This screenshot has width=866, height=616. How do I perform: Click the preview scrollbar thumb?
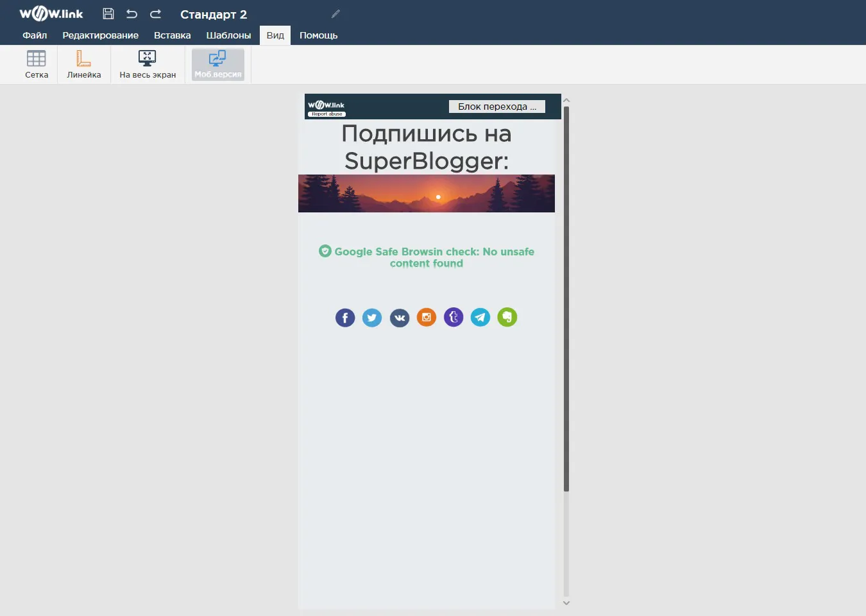pyautogui.click(x=566, y=299)
